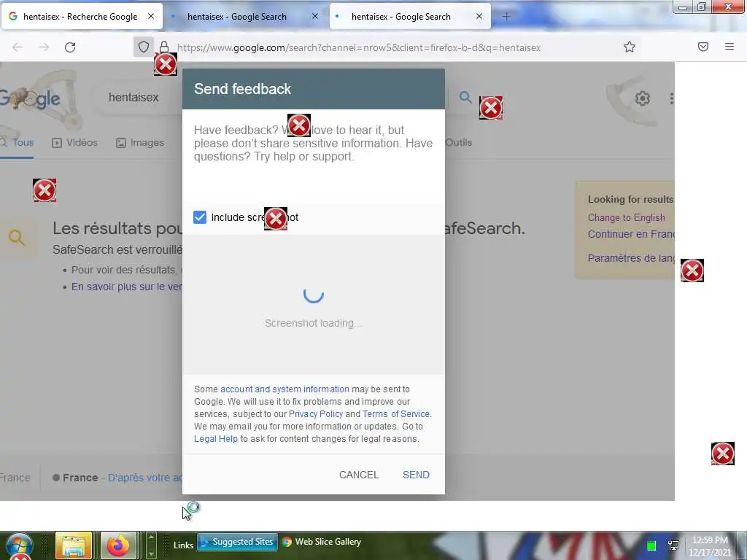The image size is (747, 560).
Task: Reload the page with the refresh icon
Action: (x=70, y=47)
